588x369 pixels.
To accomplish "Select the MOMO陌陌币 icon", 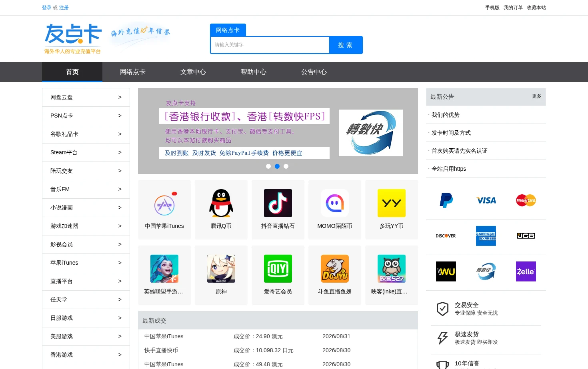I will click(335, 203).
